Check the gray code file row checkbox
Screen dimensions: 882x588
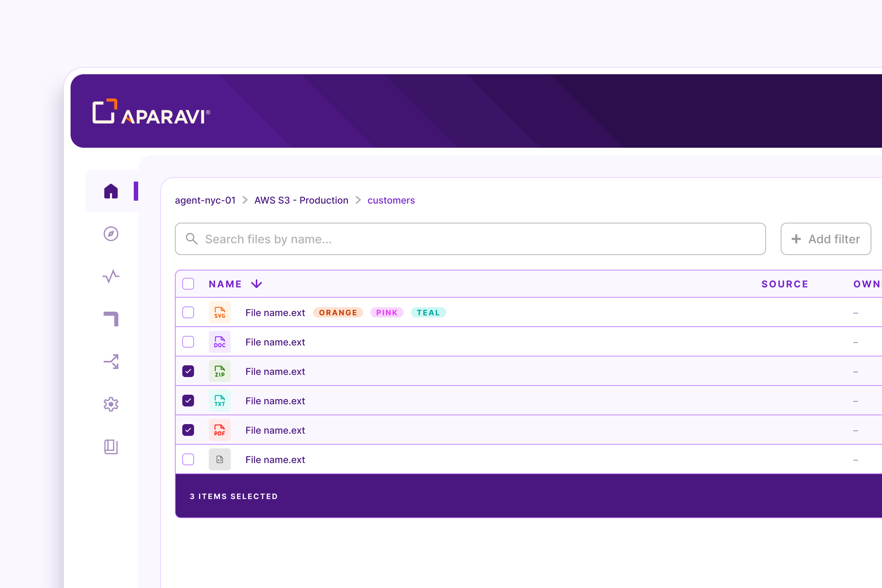(x=188, y=459)
